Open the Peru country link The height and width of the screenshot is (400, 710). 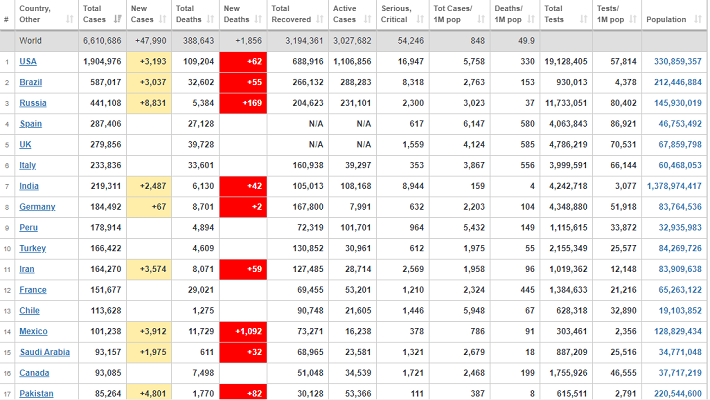click(x=28, y=227)
